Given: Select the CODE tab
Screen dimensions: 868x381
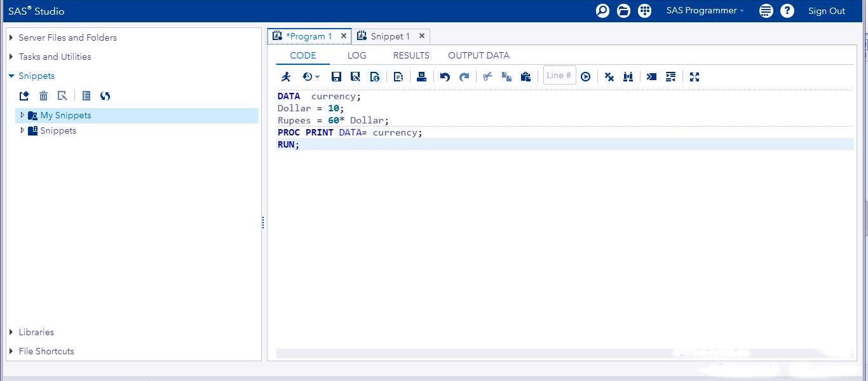Looking at the screenshot, I should tap(303, 55).
